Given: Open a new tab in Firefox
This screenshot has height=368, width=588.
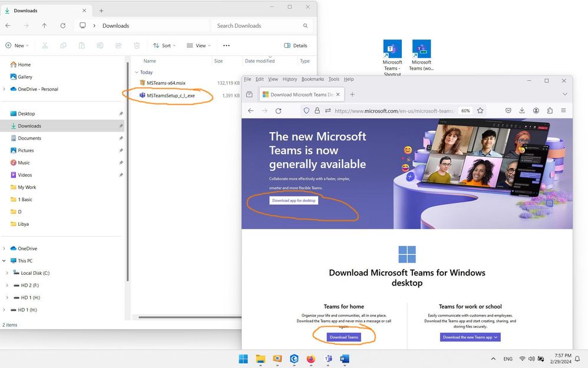Looking at the screenshot, I should tap(352, 94).
